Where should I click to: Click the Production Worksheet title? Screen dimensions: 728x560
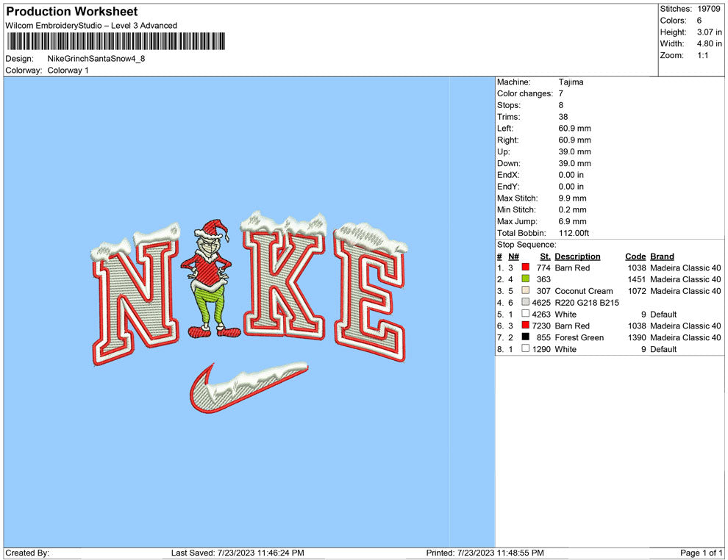pyautogui.click(x=71, y=12)
